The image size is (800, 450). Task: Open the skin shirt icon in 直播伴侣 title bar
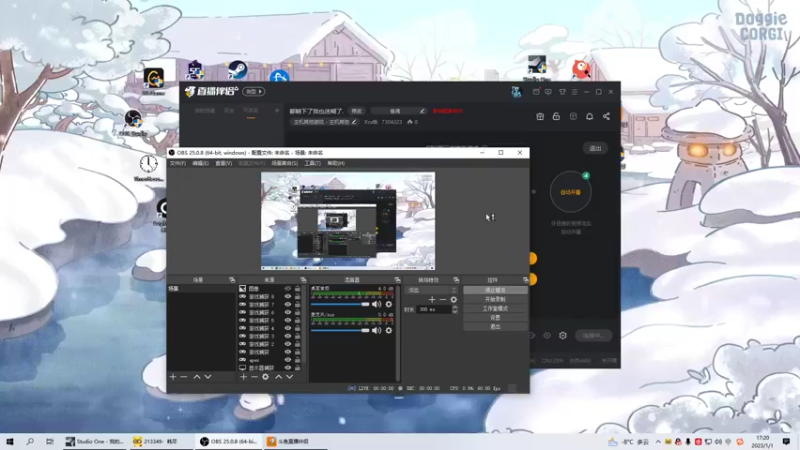[x=562, y=92]
